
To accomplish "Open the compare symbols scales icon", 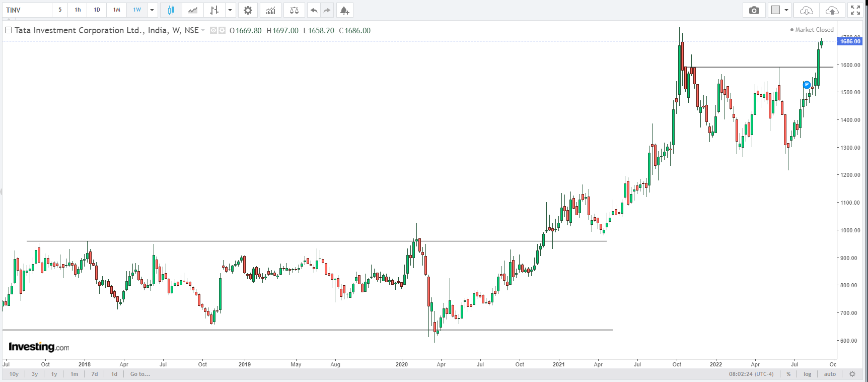I will click(x=295, y=10).
